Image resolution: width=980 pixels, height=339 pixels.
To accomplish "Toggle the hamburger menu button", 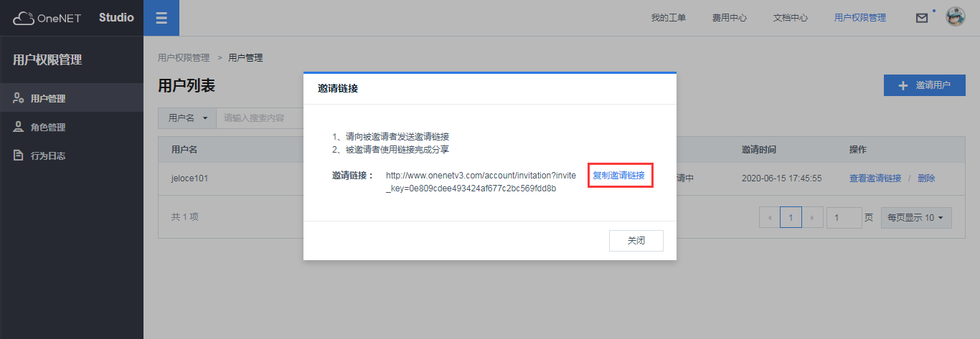I will [x=161, y=18].
